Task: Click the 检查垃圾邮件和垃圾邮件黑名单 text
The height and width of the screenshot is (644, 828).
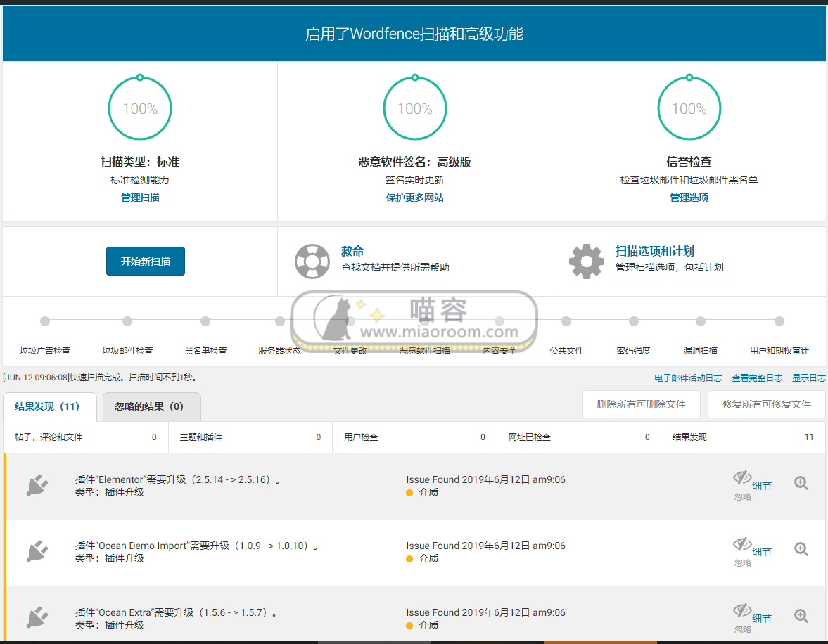Action: click(689, 180)
